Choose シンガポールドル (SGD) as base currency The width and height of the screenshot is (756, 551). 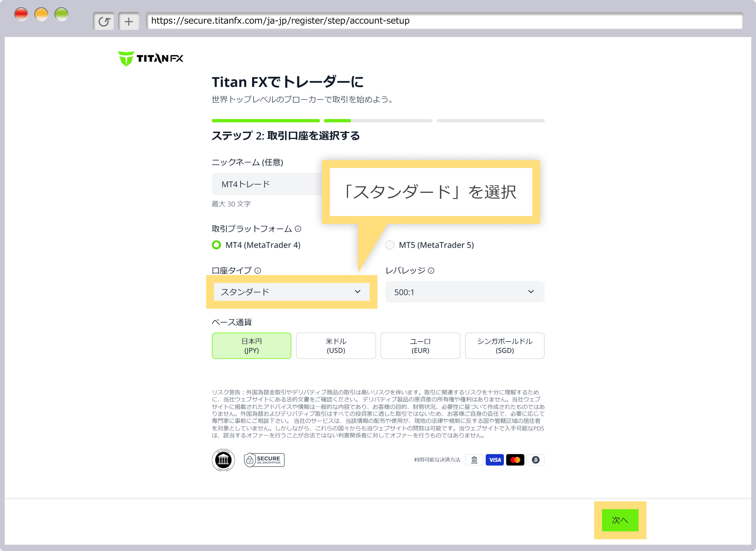coord(505,346)
